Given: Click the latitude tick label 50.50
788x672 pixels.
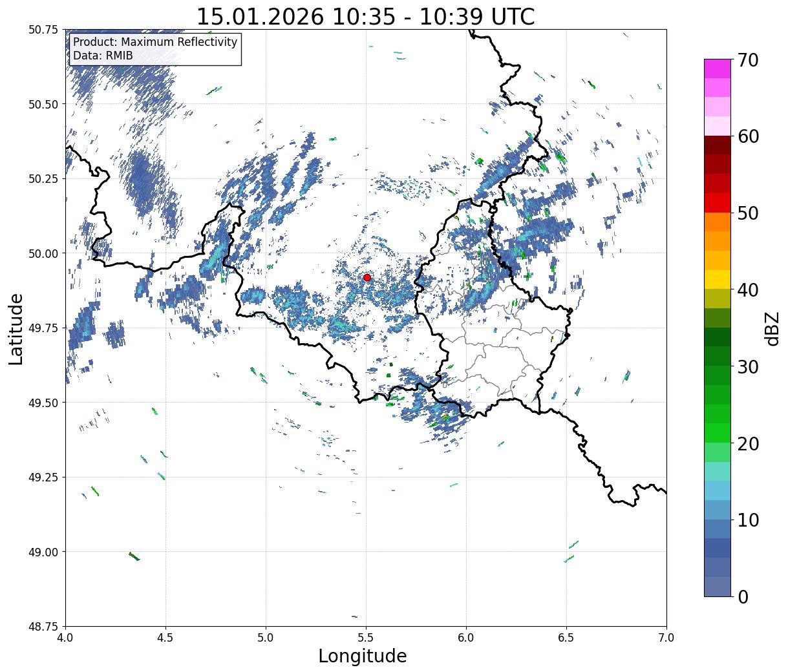Looking at the screenshot, I should tap(43, 104).
